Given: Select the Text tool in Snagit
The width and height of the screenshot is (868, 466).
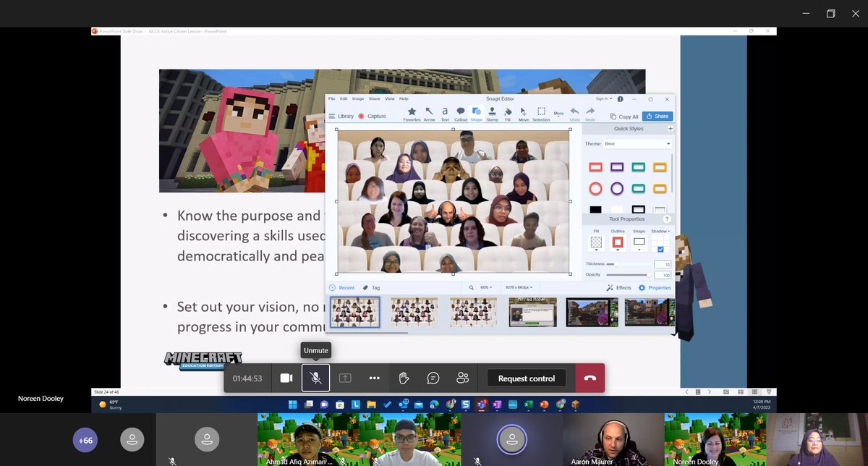Looking at the screenshot, I should click(445, 114).
